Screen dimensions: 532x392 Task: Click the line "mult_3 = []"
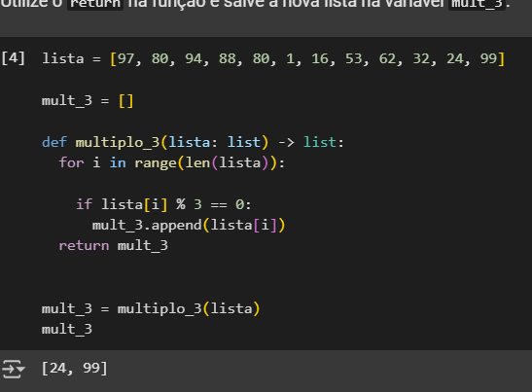pyautogui.click(x=88, y=100)
